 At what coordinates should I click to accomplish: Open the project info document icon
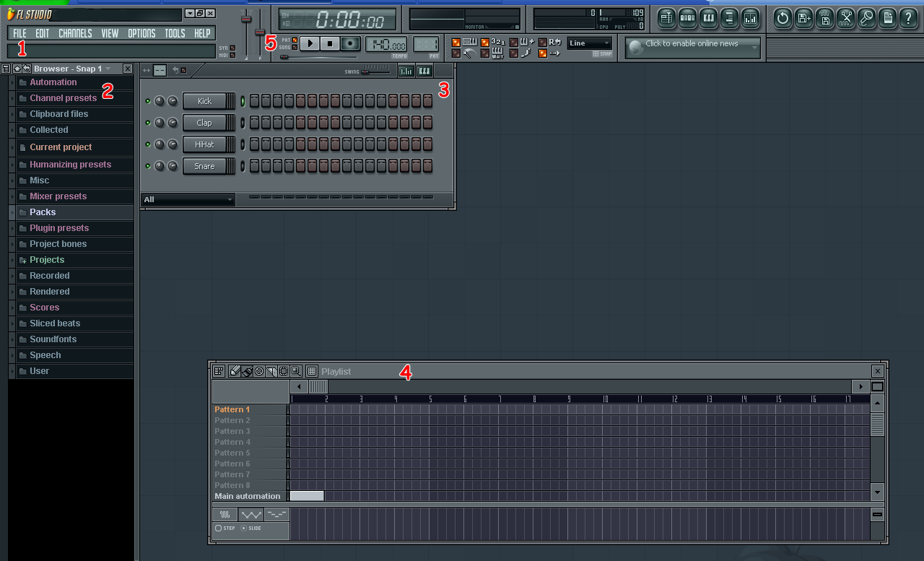[887, 17]
